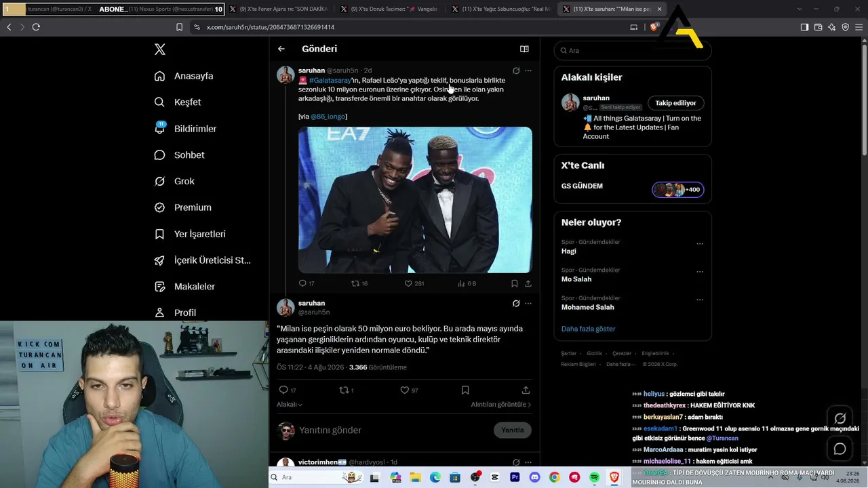Open more options for Mo Salah trend
The image size is (868, 488).
(700, 272)
